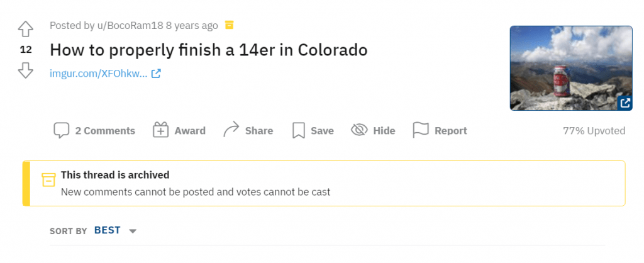The image size is (644, 263).
Task: Click the external link badge on thumbnail
Action: pos(625,103)
